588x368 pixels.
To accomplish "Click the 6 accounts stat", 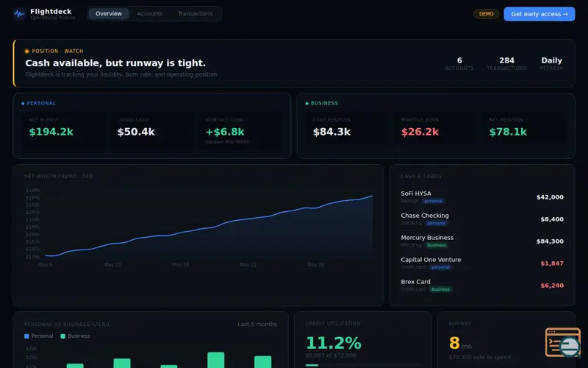I will click(459, 63).
